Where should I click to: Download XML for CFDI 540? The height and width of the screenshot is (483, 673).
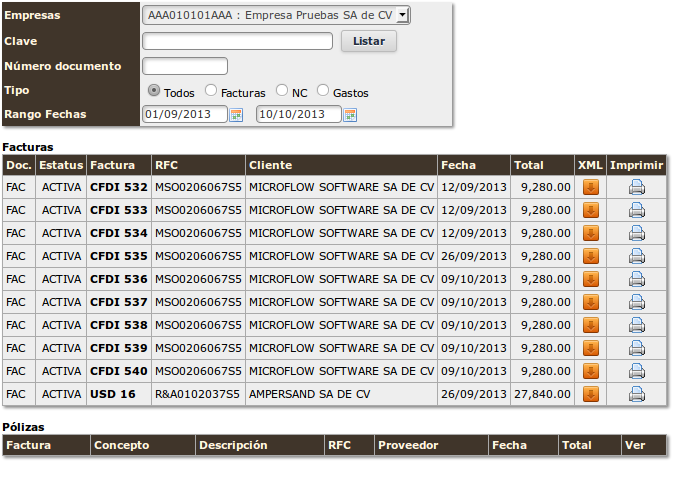(x=591, y=371)
